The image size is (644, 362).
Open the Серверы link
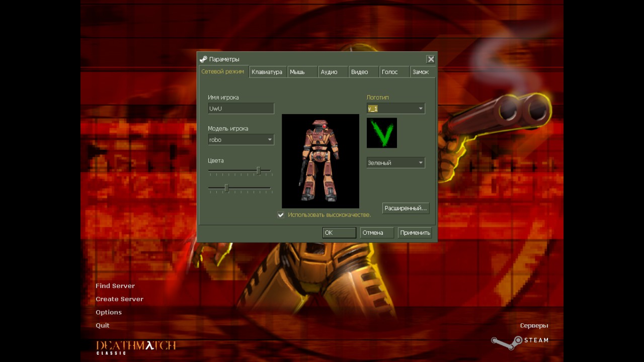[x=534, y=326]
